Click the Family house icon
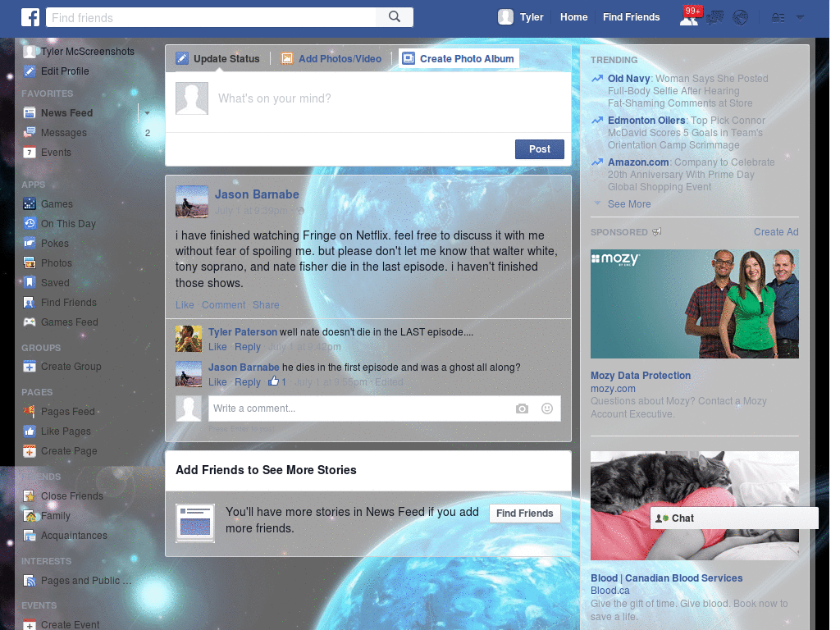 tap(30, 516)
